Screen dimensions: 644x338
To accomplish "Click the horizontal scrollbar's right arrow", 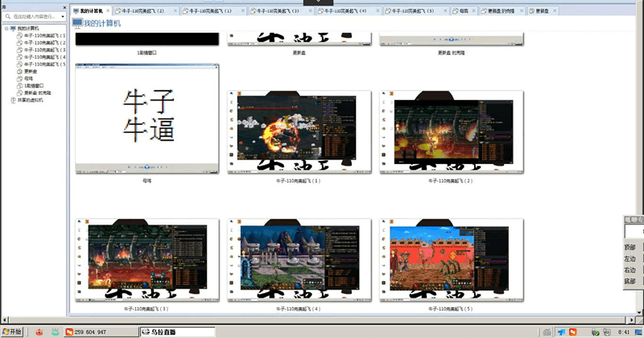I will 632,319.
